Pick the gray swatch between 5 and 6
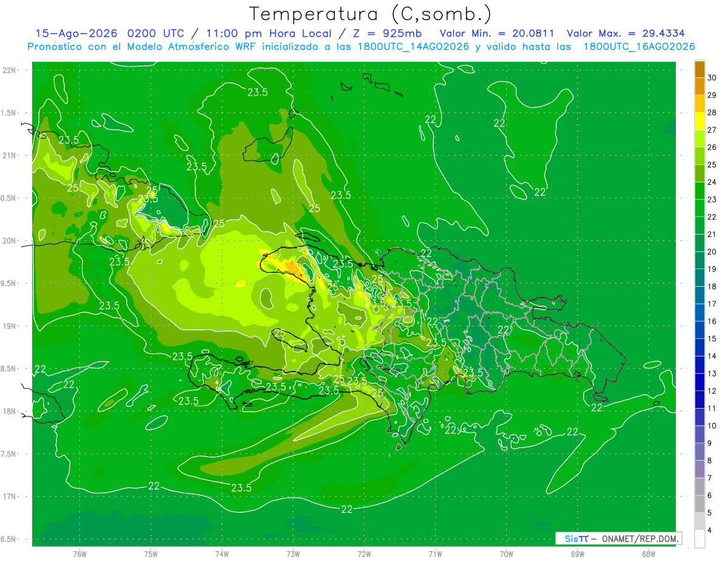 699,504
